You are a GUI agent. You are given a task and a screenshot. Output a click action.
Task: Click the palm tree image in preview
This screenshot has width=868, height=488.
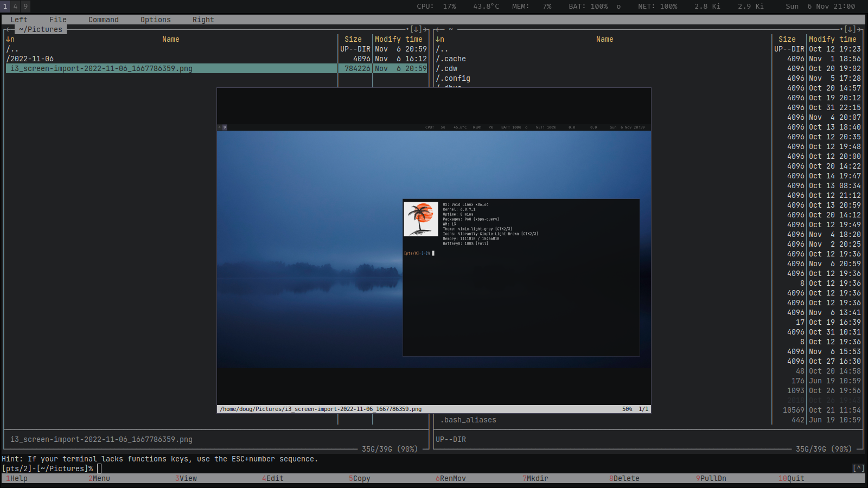420,219
